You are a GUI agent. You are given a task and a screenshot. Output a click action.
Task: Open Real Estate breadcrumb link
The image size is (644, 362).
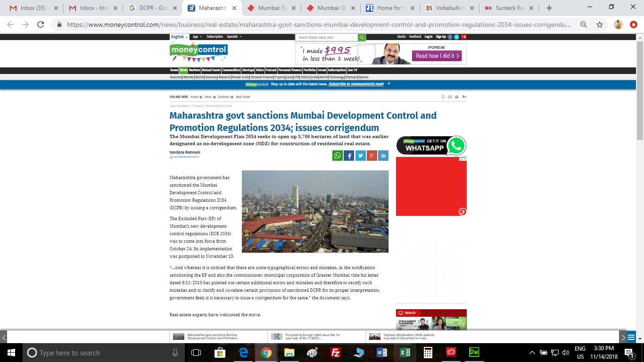click(243, 97)
